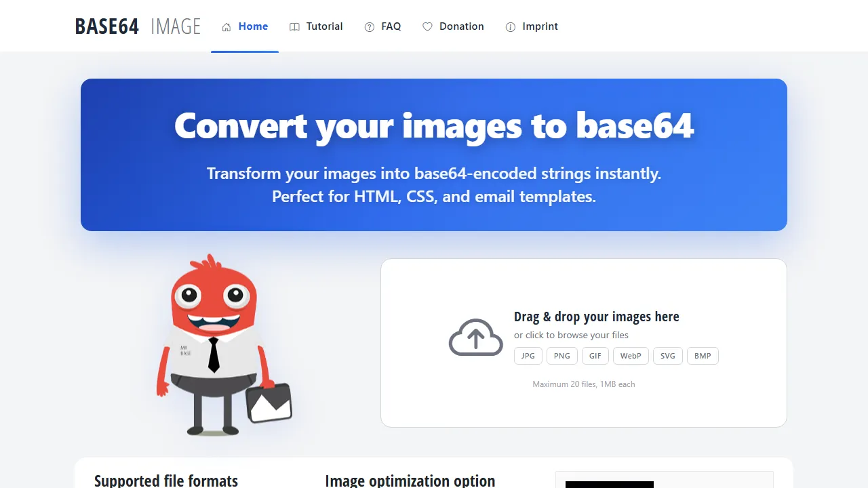Select the GIF format badge

595,355
